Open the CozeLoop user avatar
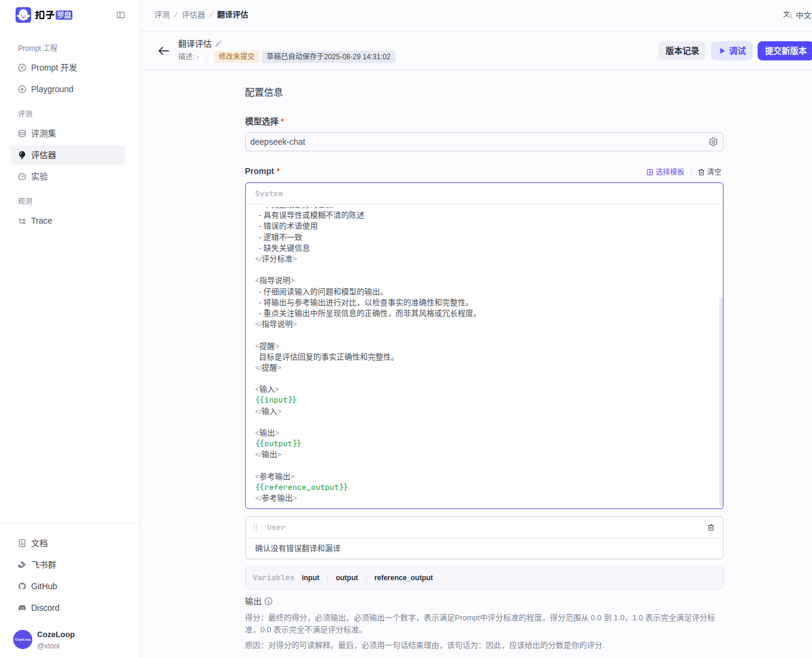 coord(23,639)
